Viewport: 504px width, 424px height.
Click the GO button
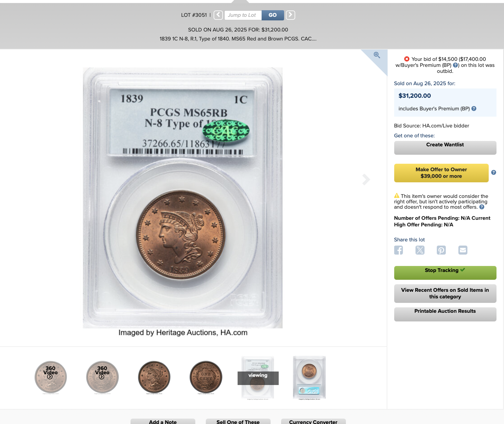point(273,15)
